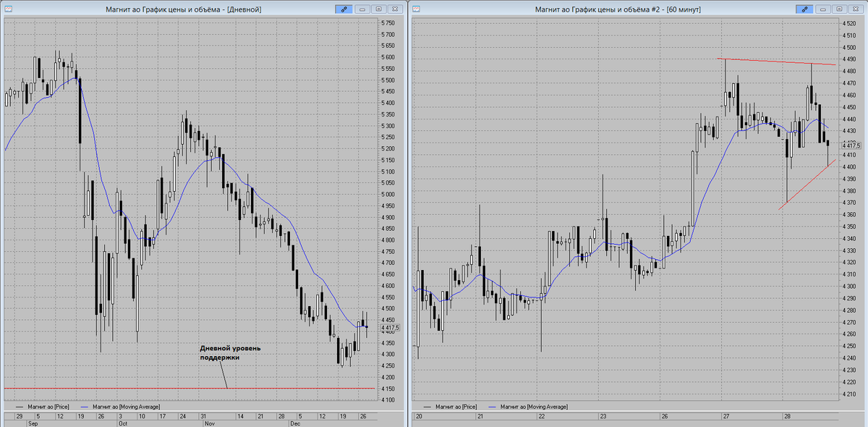868x427 pixels.
Task: Click the 5 000 value on the daily price axis
Action: coord(388,195)
